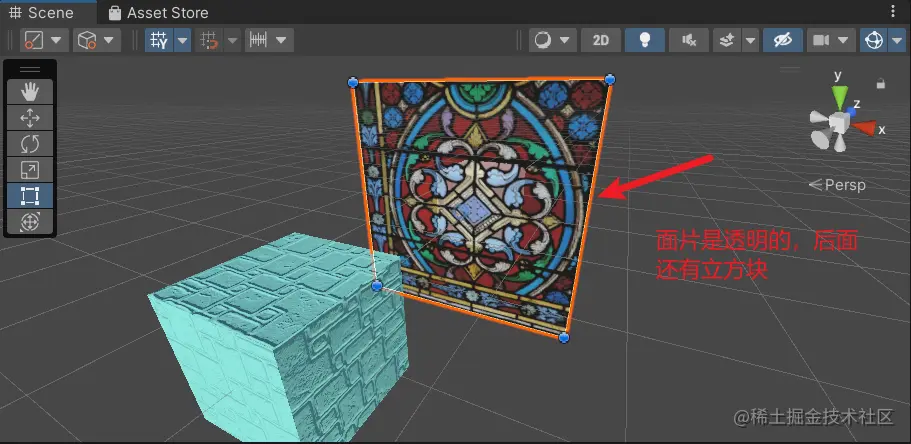Toggle 2D view mode
The width and height of the screenshot is (911, 444).
coord(600,40)
